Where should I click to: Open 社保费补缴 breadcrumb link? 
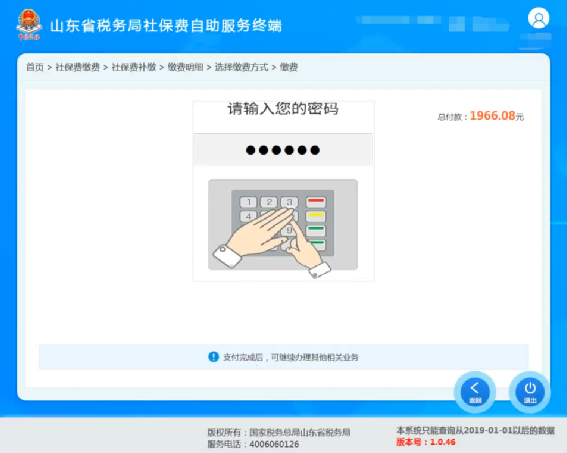point(134,67)
